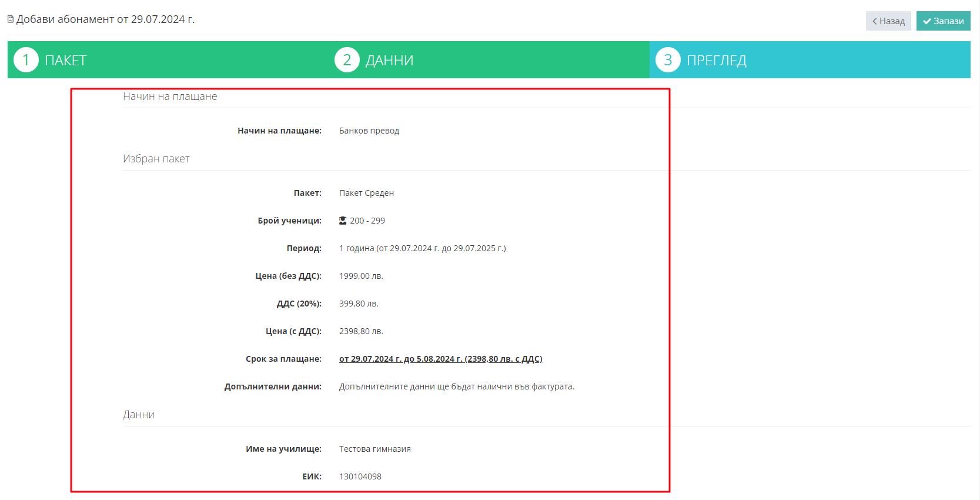Click the document icon beside the page title
This screenshot has height=500, width=980.
click(11, 19)
